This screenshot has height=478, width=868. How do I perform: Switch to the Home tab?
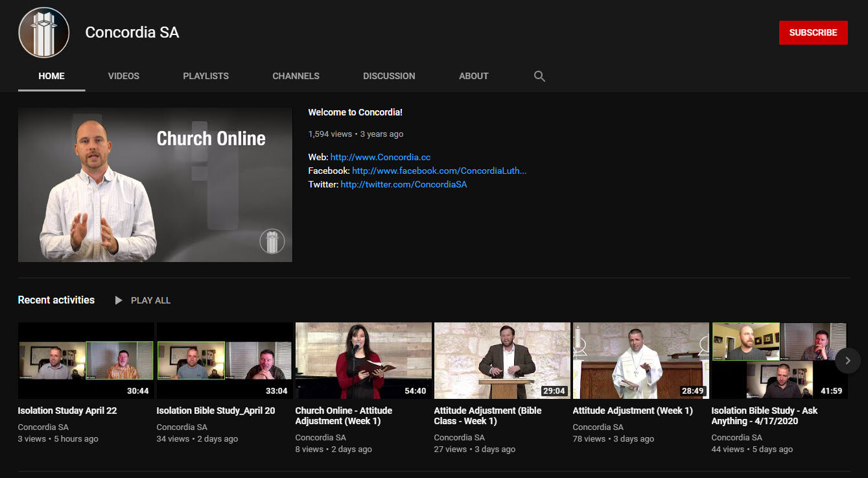[x=51, y=76]
